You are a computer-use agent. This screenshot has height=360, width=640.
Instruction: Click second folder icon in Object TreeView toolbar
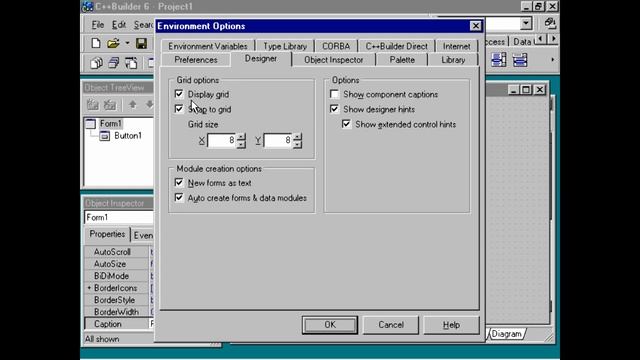coord(110,105)
